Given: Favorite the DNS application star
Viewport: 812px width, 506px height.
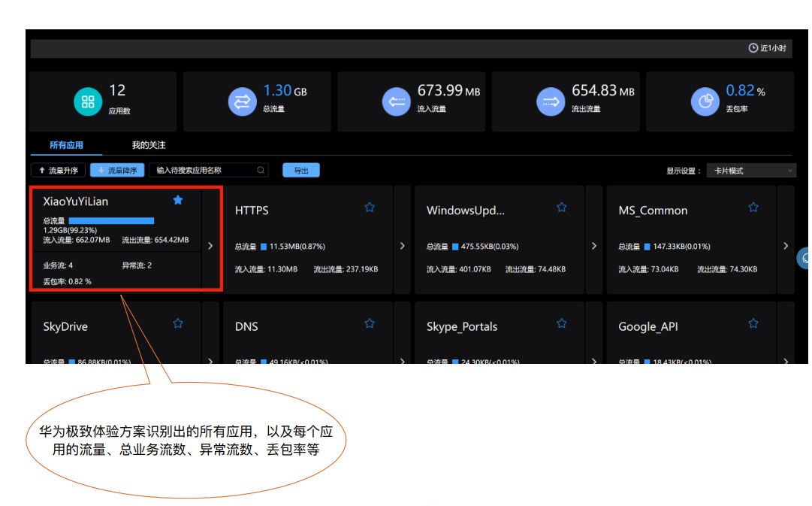Looking at the screenshot, I should pos(370,323).
